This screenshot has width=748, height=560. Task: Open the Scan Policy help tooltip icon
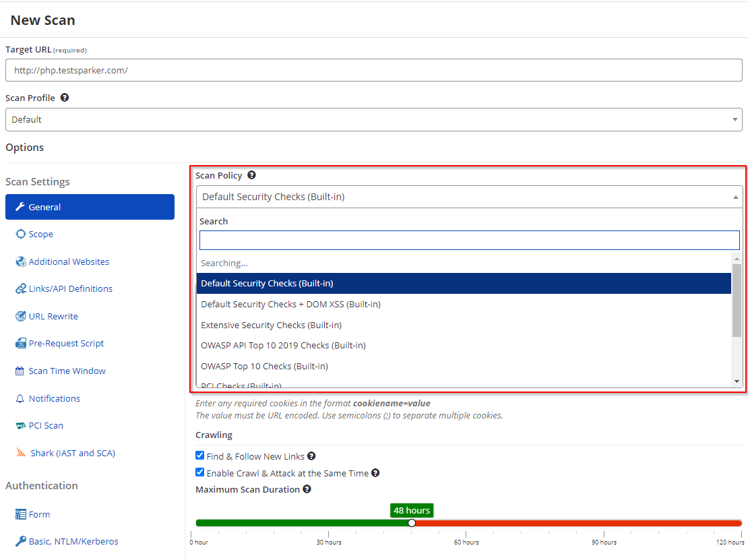251,175
